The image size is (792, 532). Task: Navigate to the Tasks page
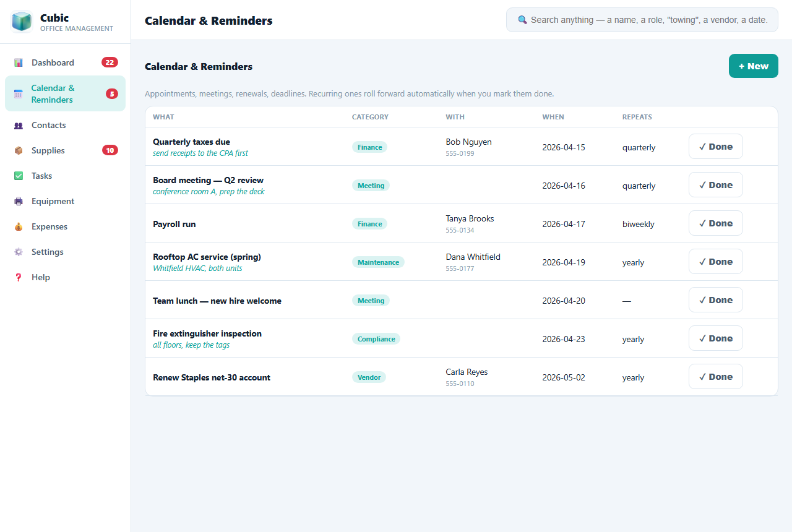(x=65, y=176)
